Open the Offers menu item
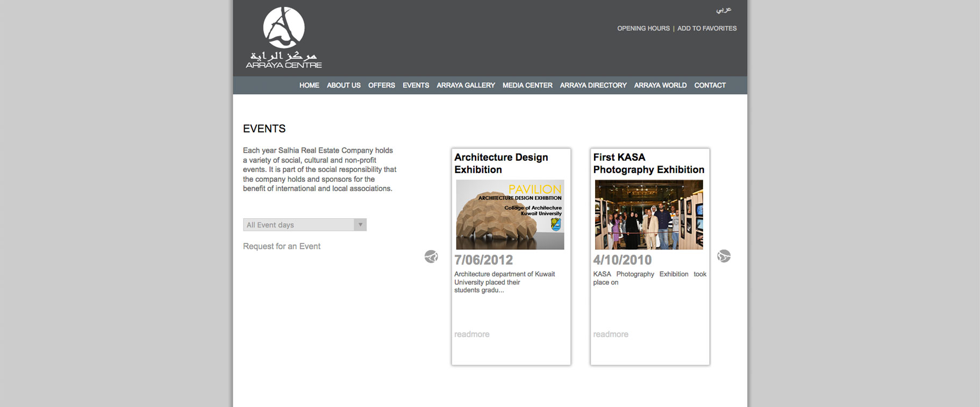The width and height of the screenshot is (980, 407). 382,85
